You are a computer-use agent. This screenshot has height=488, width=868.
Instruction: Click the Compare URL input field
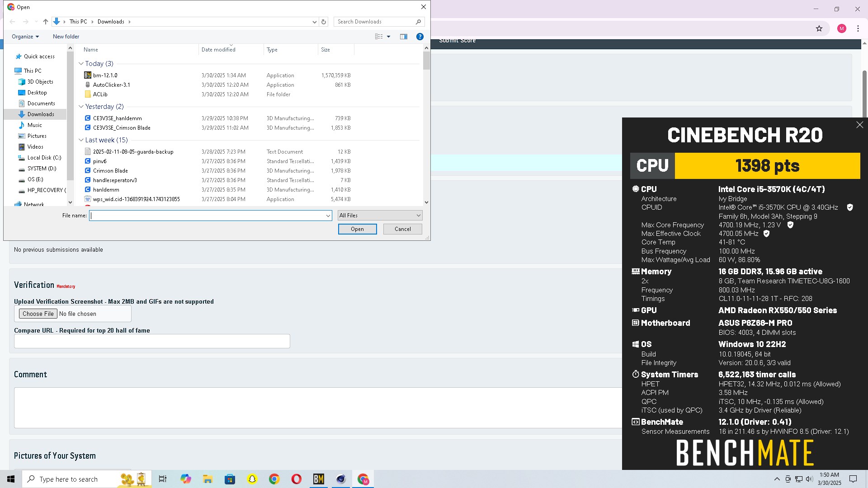(x=152, y=341)
